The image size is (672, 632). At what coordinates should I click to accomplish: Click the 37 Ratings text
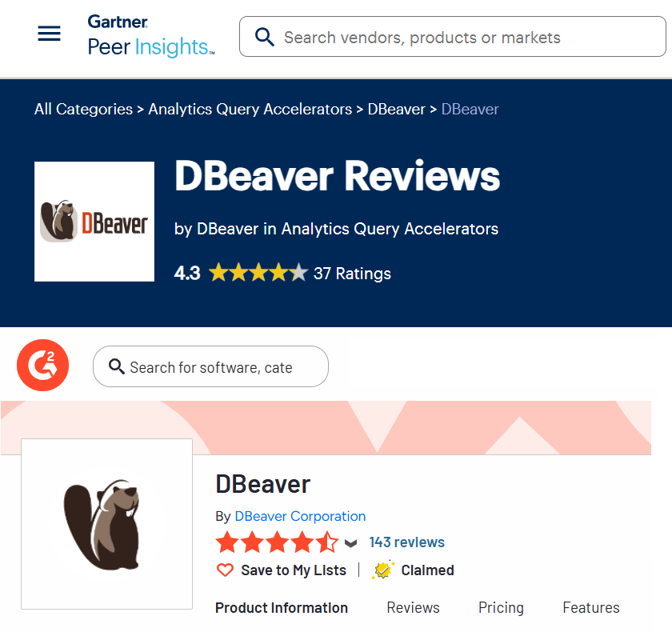352,274
